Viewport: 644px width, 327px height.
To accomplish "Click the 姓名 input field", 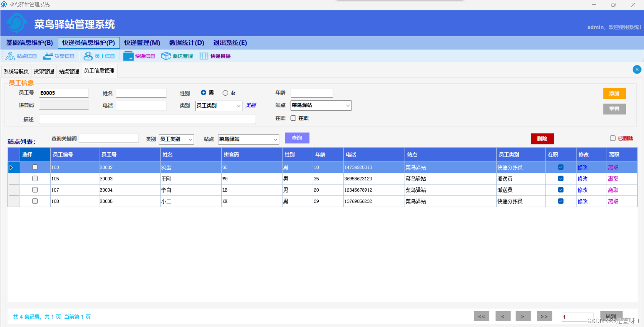I will [141, 93].
